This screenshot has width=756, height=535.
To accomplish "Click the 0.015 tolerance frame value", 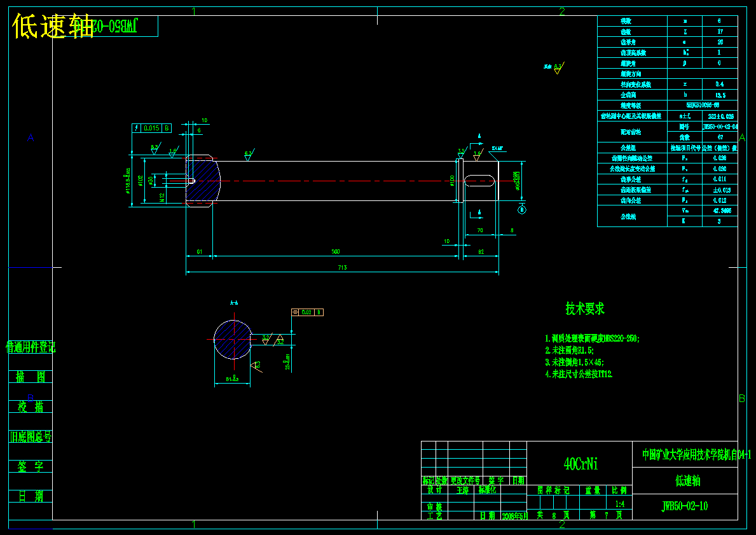I will (x=151, y=128).
